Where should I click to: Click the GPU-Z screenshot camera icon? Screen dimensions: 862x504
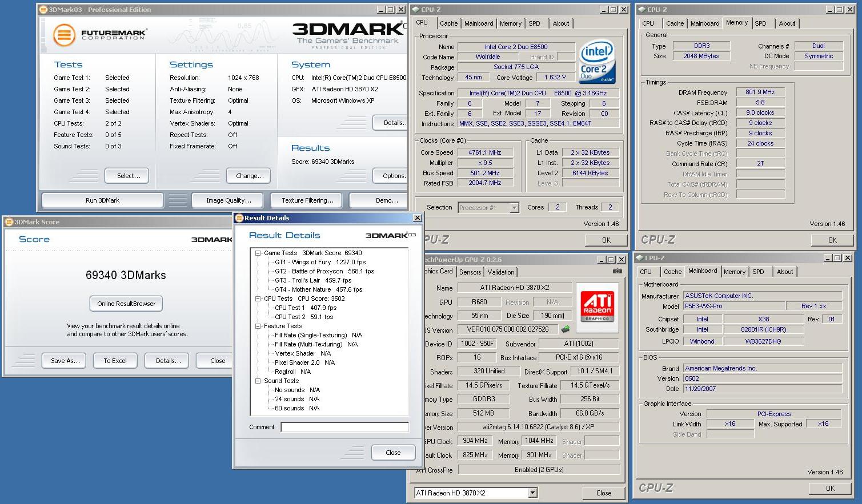(x=617, y=271)
